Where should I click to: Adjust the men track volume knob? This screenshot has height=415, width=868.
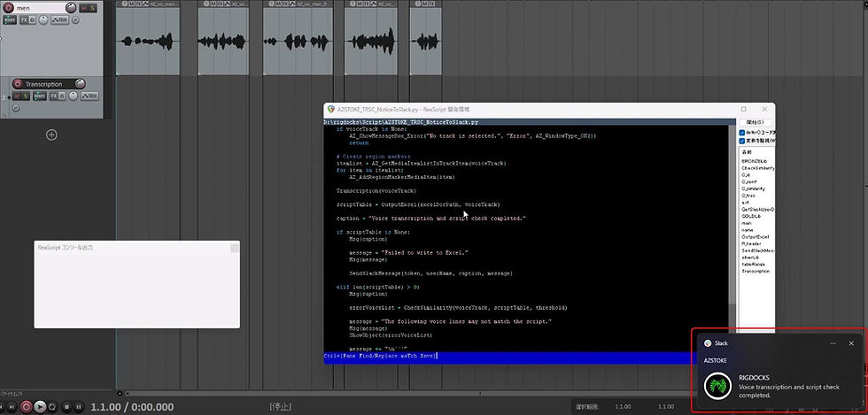pyautogui.click(x=71, y=8)
